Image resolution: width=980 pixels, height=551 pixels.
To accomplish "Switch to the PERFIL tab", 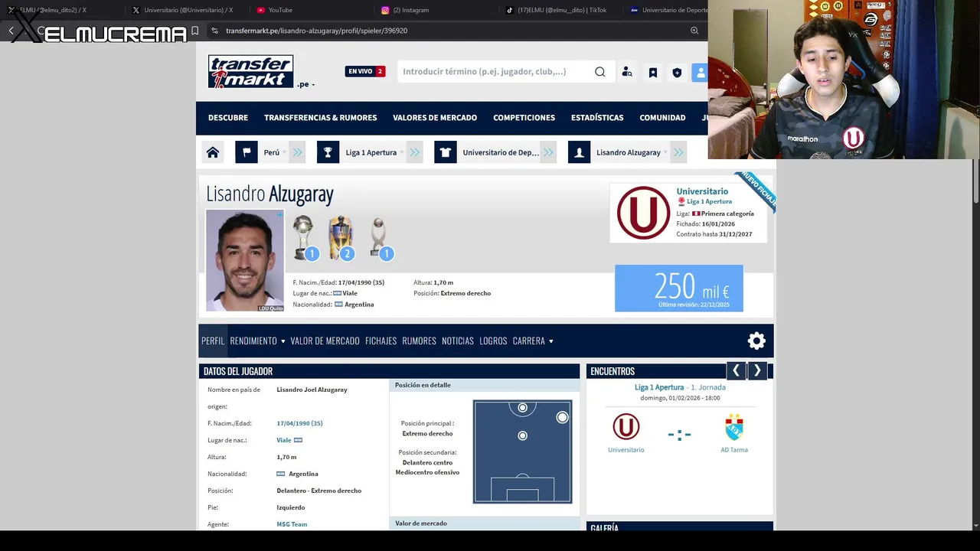I will (213, 341).
